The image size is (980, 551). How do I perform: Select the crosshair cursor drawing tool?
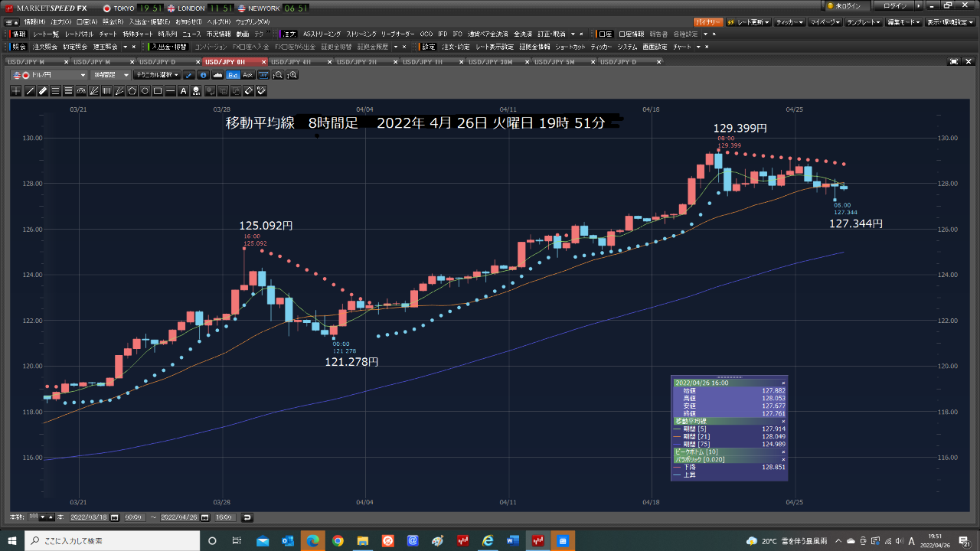pos(16,91)
